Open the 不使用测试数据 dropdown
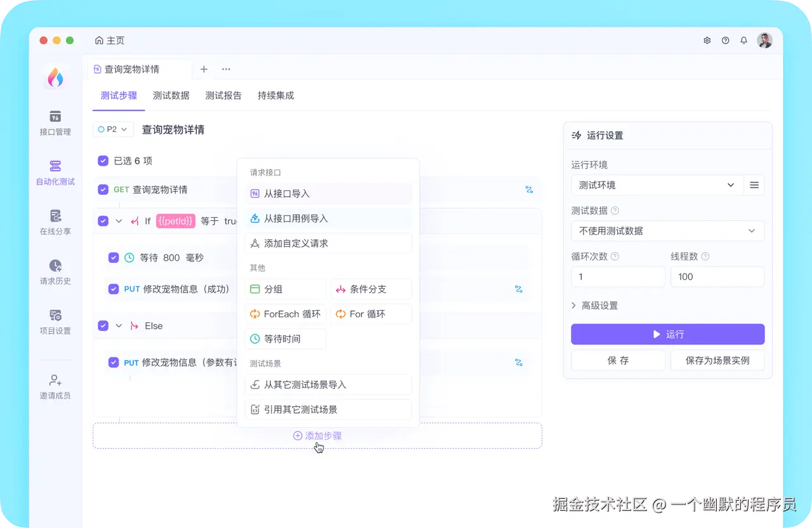 point(667,231)
